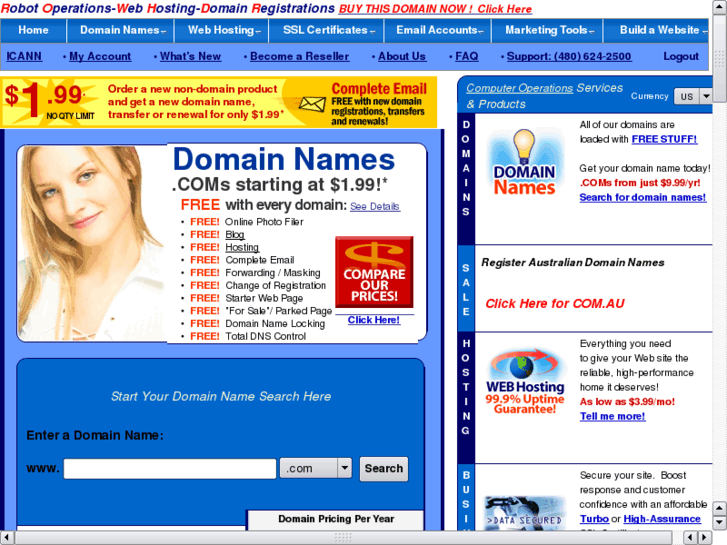
Task: Click the woman's photo in the Domain Names banner
Action: (x=90, y=244)
